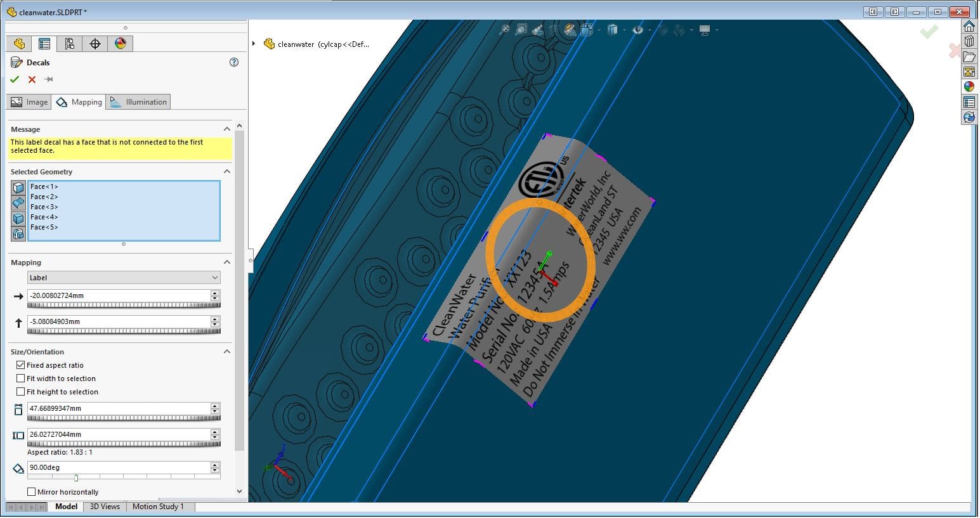Activate the Zoom to Area tool
980x518 pixels.
pyautogui.click(x=521, y=29)
